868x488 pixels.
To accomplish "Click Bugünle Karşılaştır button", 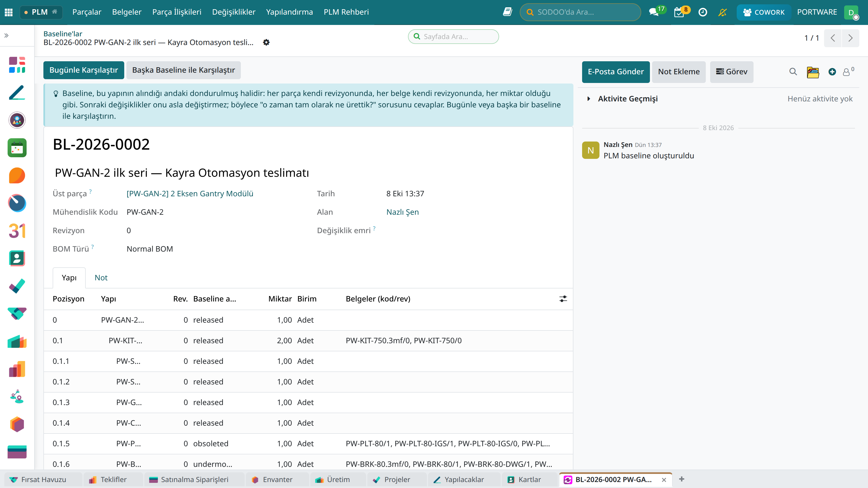I will pos(84,70).
